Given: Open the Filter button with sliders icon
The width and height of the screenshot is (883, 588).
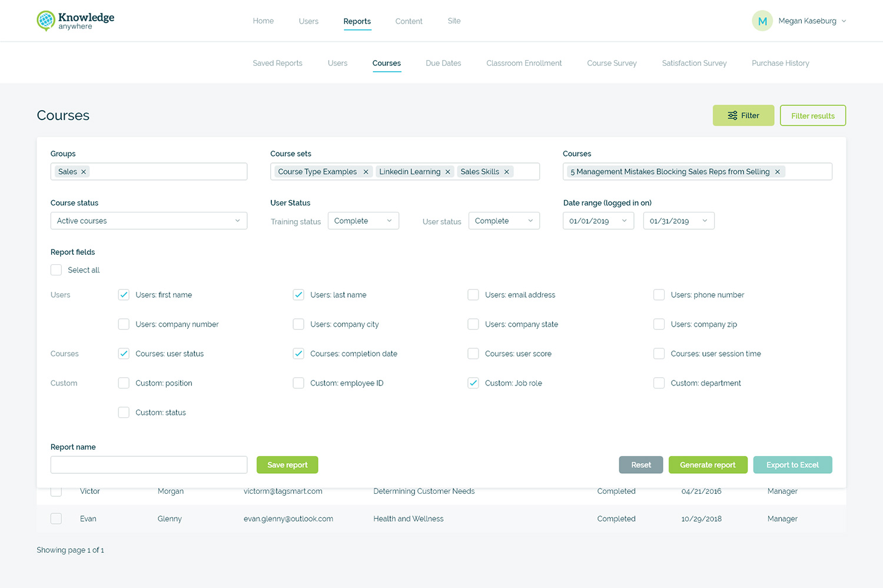Looking at the screenshot, I should point(743,115).
